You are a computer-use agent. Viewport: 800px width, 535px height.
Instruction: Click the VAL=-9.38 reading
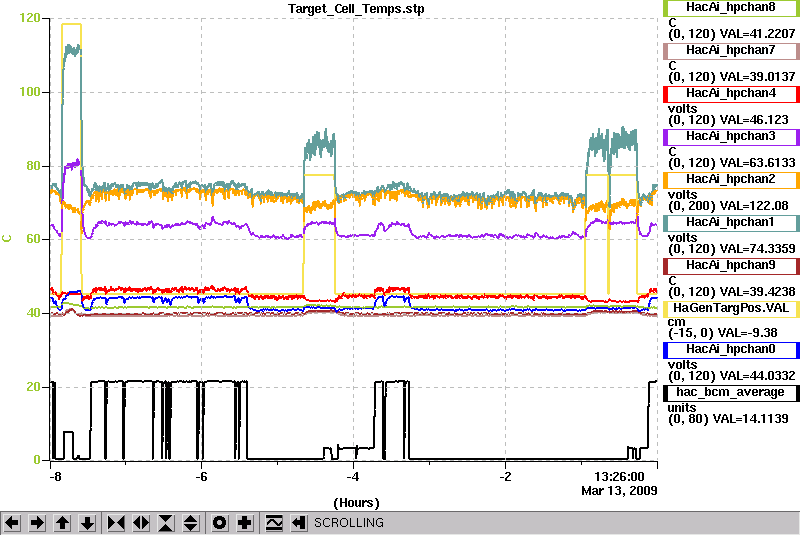pos(747,333)
